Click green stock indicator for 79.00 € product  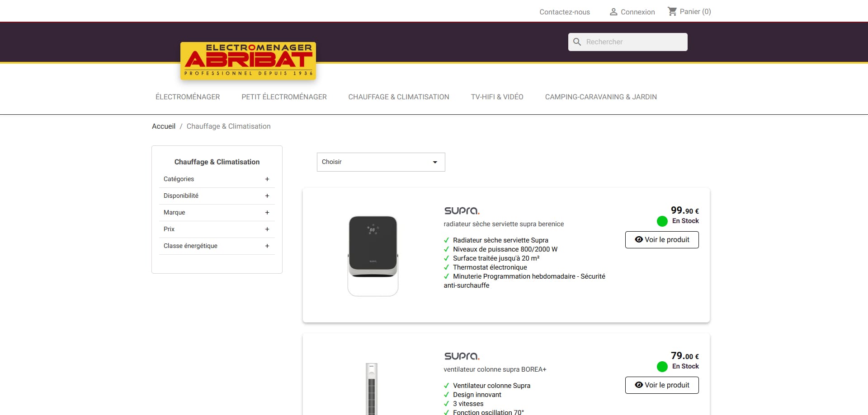coord(662,367)
